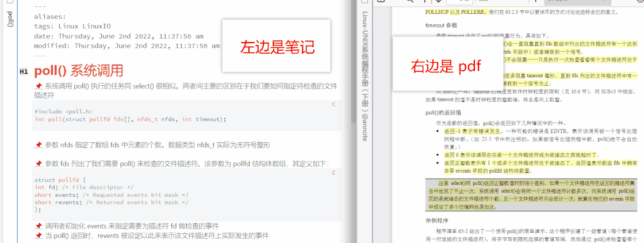
Task: Open the pin link before 参数 nfds paragraph
Action: coord(39,145)
